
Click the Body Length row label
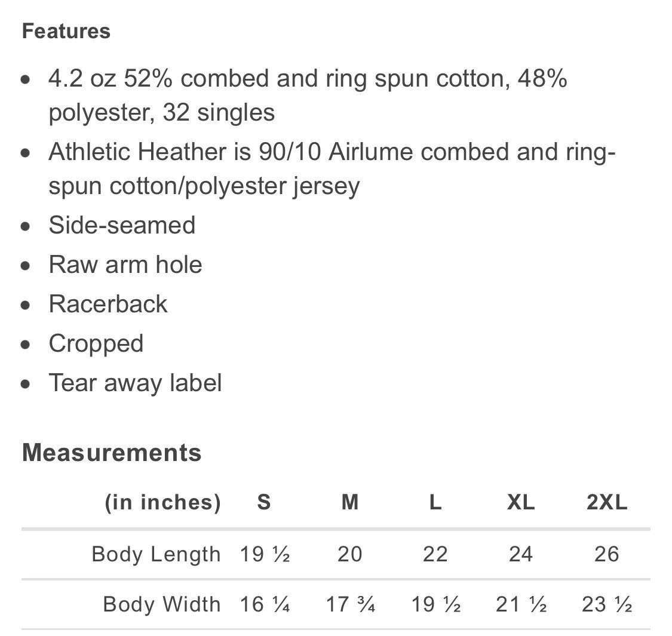(156, 554)
